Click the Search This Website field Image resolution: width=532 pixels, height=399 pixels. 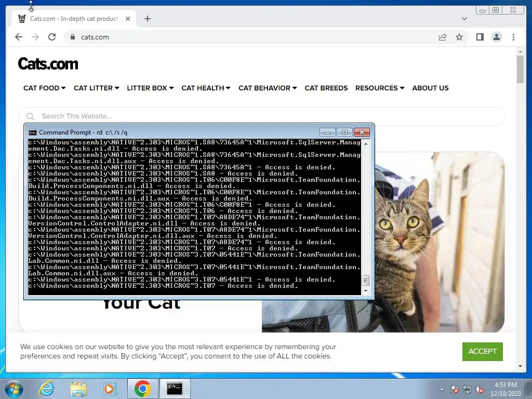(x=261, y=116)
